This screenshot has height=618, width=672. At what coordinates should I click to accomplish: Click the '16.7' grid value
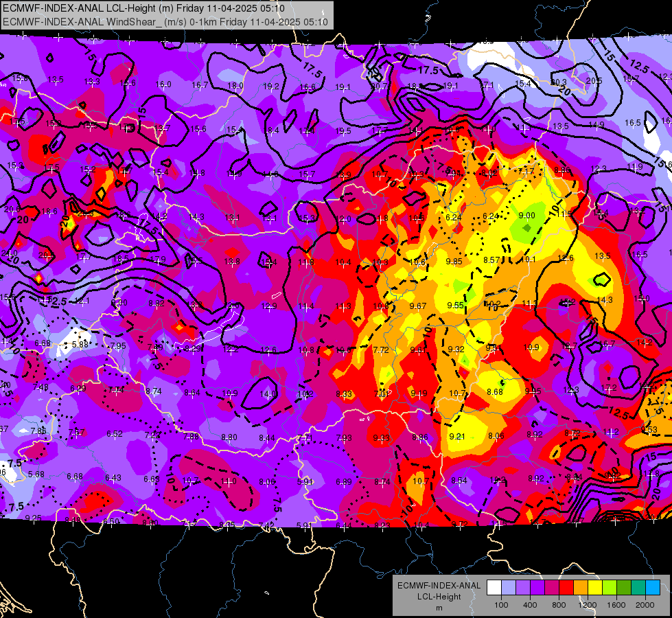point(200,85)
